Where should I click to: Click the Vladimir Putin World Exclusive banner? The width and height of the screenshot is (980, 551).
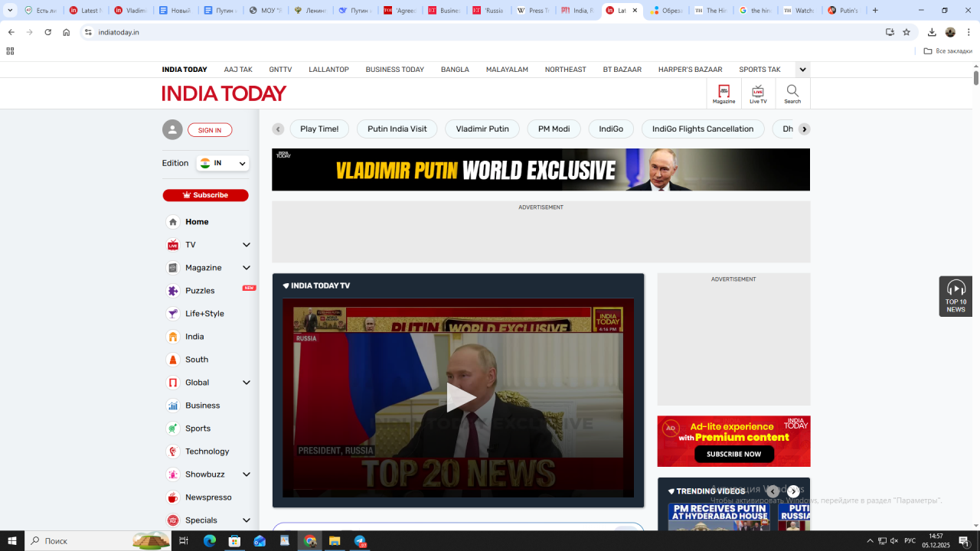click(541, 170)
